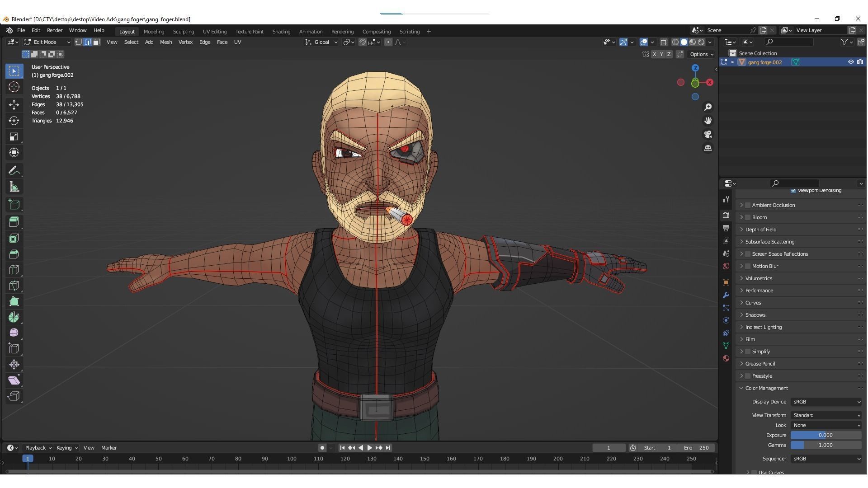Enable Ambient Occlusion checkbox
868x488 pixels.
[x=748, y=205]
